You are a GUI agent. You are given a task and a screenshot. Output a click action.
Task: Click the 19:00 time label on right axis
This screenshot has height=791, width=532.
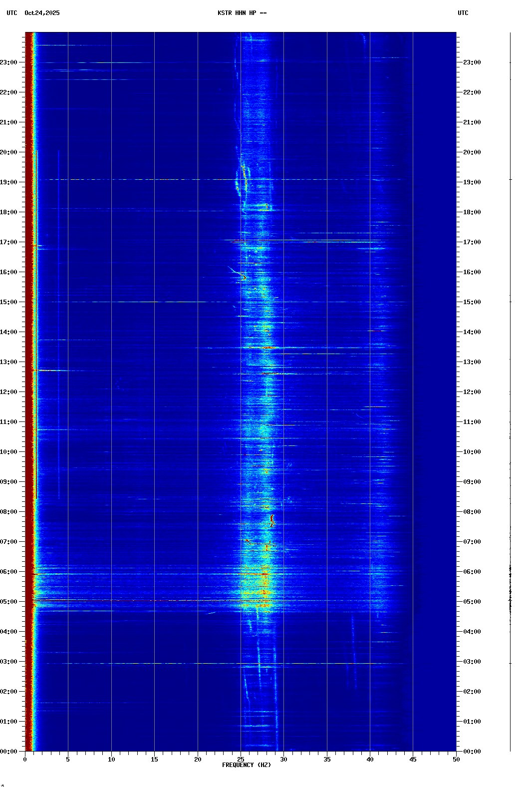(x=472, y=182)
